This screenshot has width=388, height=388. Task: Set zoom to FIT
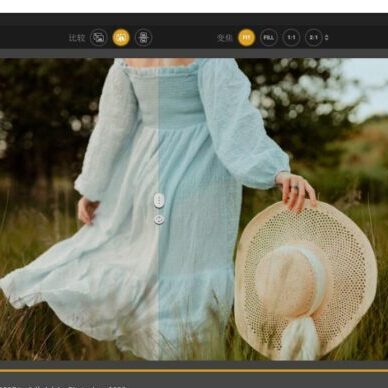pos(246,37)
